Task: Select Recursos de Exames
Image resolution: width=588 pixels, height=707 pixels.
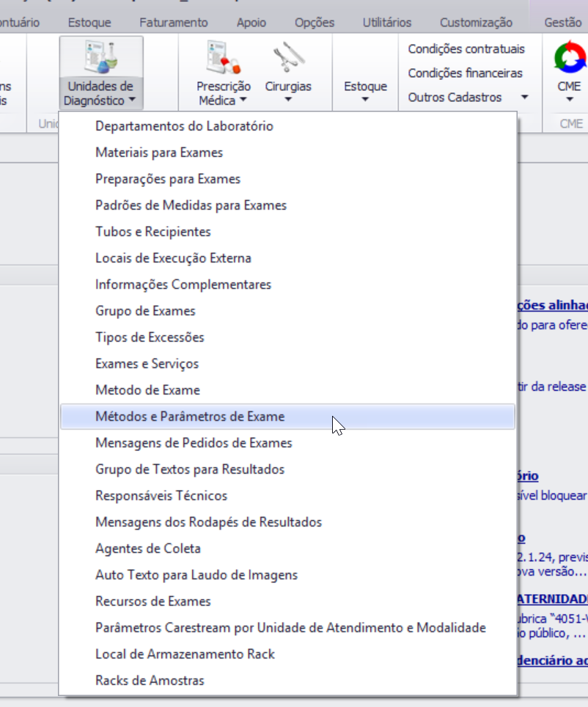Action: pos(287,601)
